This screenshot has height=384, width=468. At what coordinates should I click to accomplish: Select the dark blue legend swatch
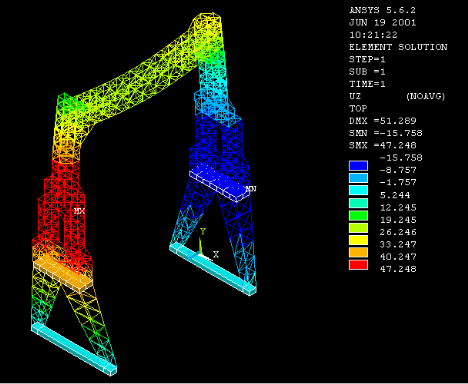pyautogui.click(x=358, y=166)
